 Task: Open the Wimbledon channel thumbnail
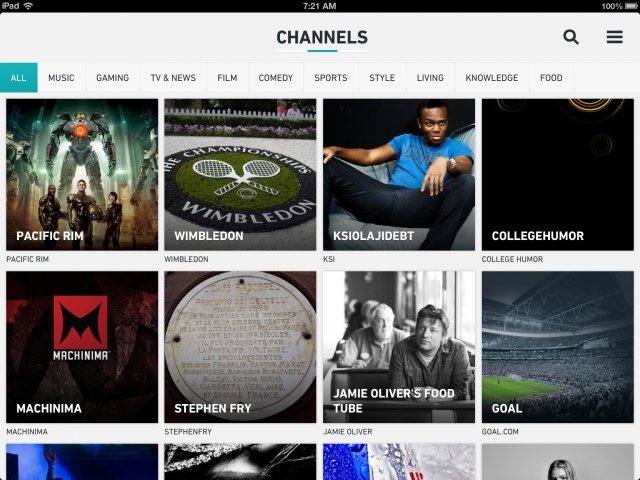240,175
